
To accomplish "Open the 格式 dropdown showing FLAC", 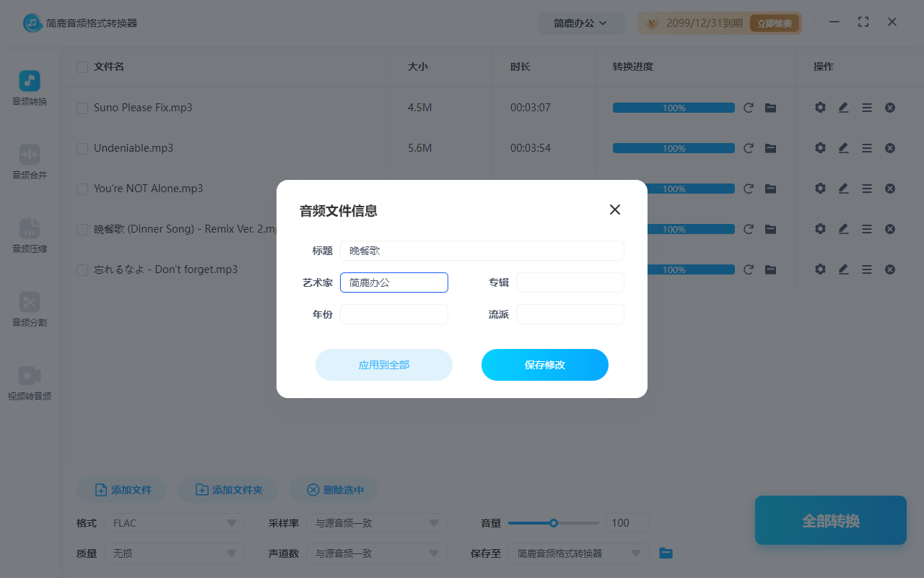I will click(174, 522).
